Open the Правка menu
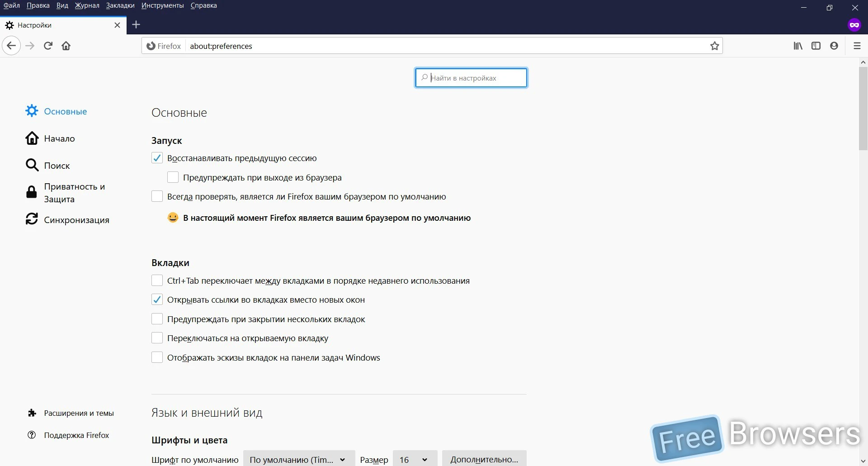868x466 pixels. [x=38, y=5]
